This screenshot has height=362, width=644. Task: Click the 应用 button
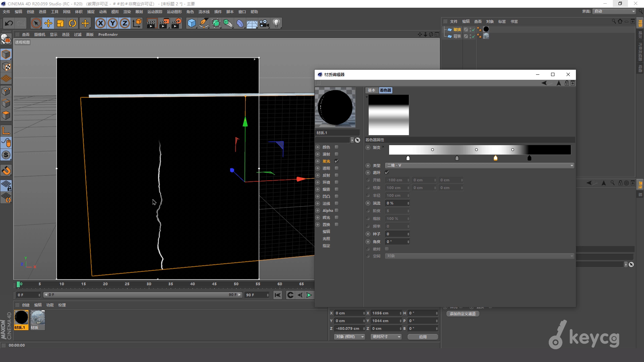(423, 337)
